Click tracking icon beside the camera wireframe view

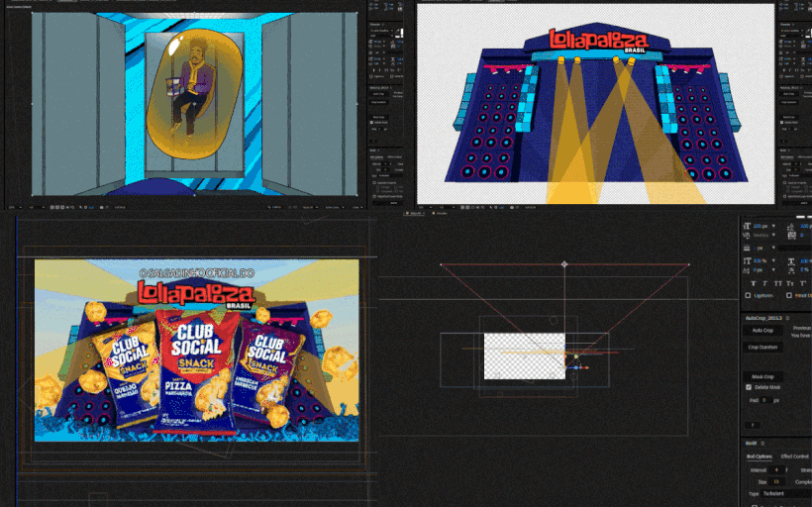pyautogui.click(x=791, y=235)
